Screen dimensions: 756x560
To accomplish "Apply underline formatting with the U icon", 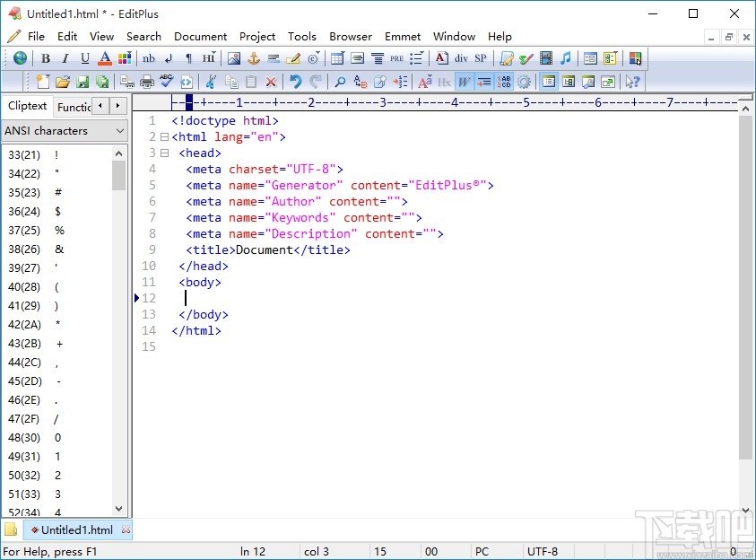I will [x=85, y=58].
